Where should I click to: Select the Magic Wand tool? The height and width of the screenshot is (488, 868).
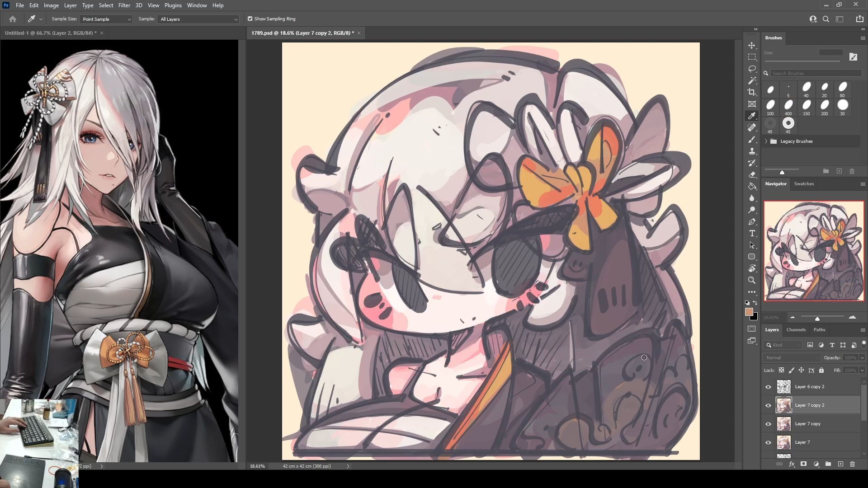coord(752,80)
